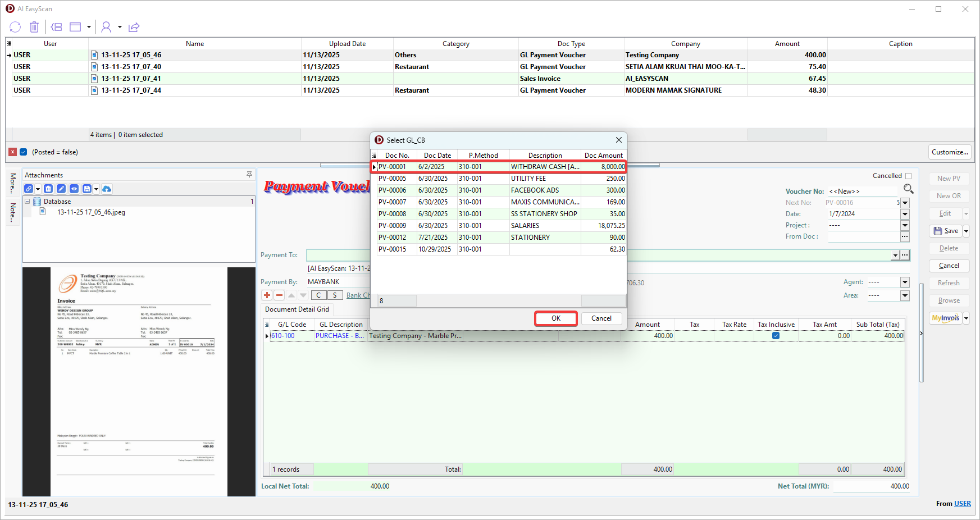This screenshot has height=520, width=980.
Task: Click the user profile icon in the toolbar
Action: (x=106, y=27)
